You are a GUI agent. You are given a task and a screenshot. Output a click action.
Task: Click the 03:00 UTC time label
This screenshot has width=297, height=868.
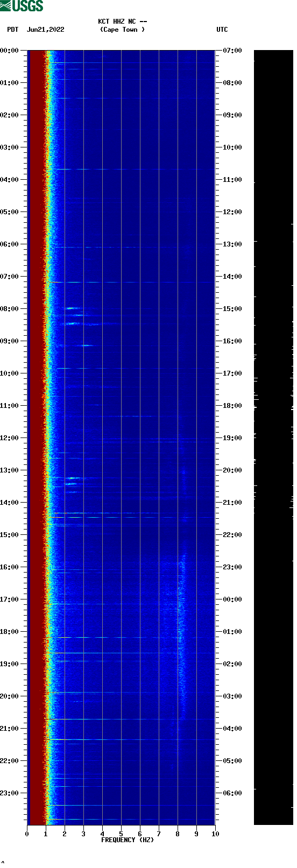[232, 696]
